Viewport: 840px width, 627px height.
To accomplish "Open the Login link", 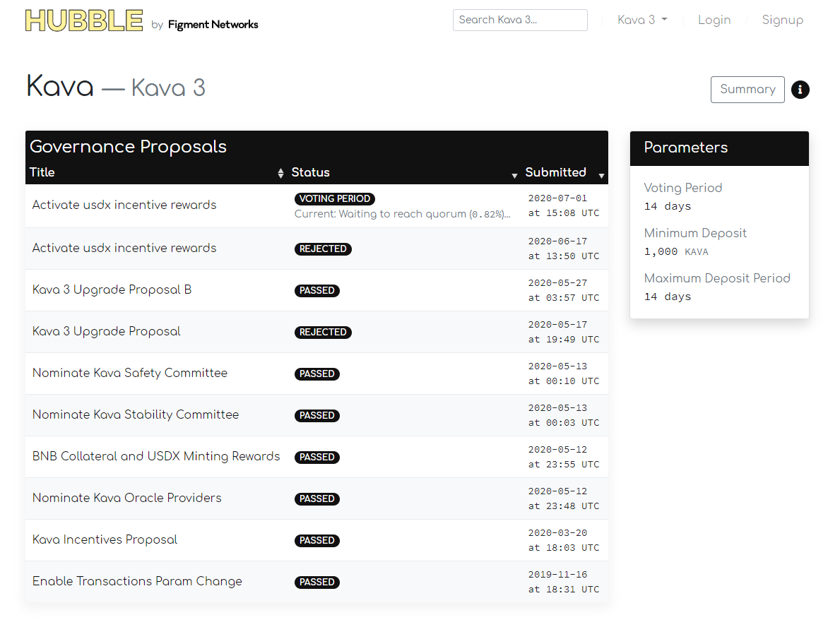I will (714, 20).
